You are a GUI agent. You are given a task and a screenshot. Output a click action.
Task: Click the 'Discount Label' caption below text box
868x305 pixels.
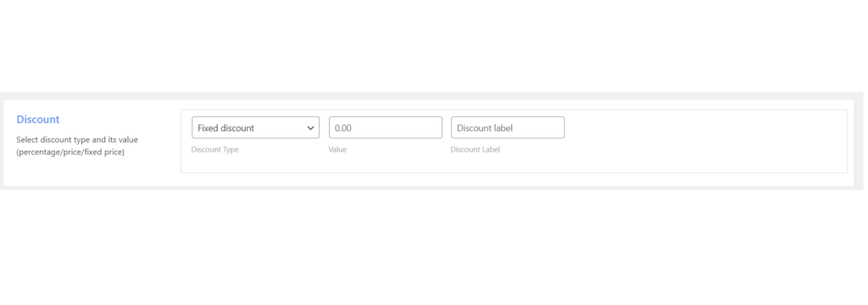click(475, 149)
